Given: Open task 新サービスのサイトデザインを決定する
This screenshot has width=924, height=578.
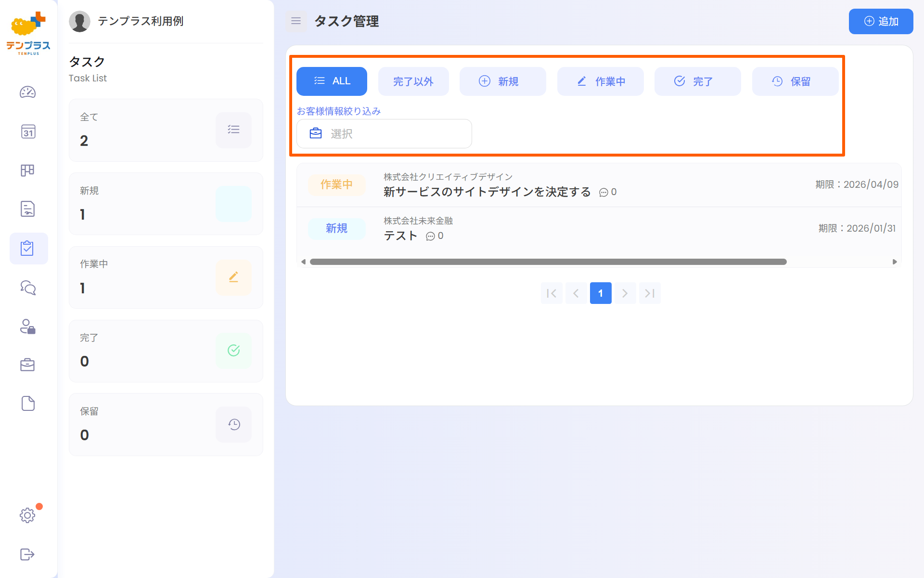Looking at the screenshot, I should (x=487, y=192).
